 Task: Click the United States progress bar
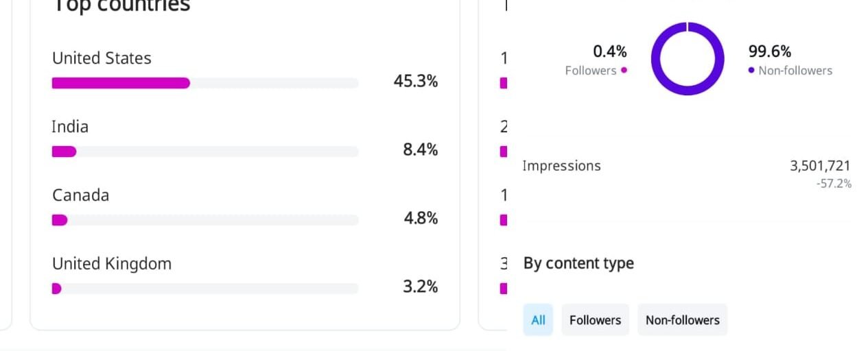point(205,83)
